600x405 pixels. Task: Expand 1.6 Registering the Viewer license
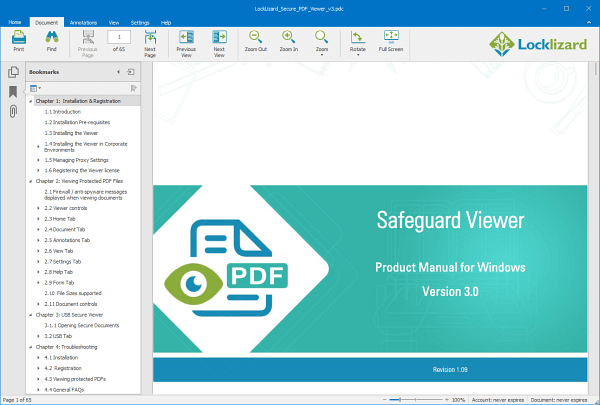[38, 170]
